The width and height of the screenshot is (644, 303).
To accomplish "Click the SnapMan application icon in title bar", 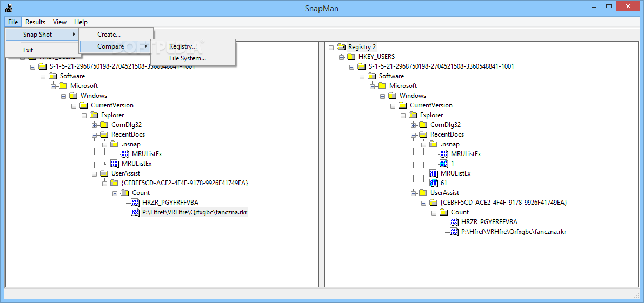I will tap(8, 7).
